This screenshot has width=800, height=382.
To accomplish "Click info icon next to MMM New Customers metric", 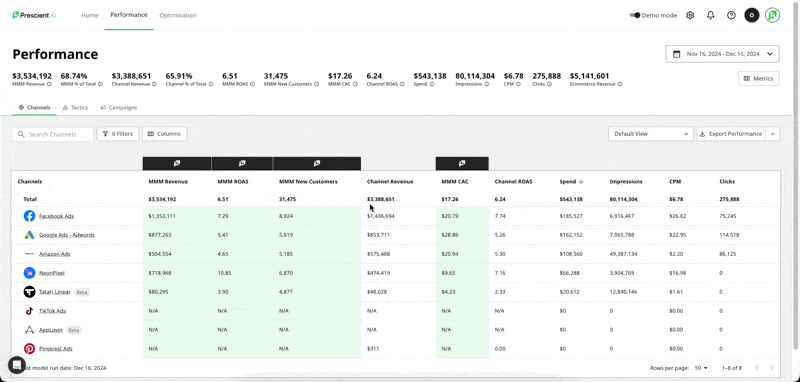I will (x=317, y=84).
